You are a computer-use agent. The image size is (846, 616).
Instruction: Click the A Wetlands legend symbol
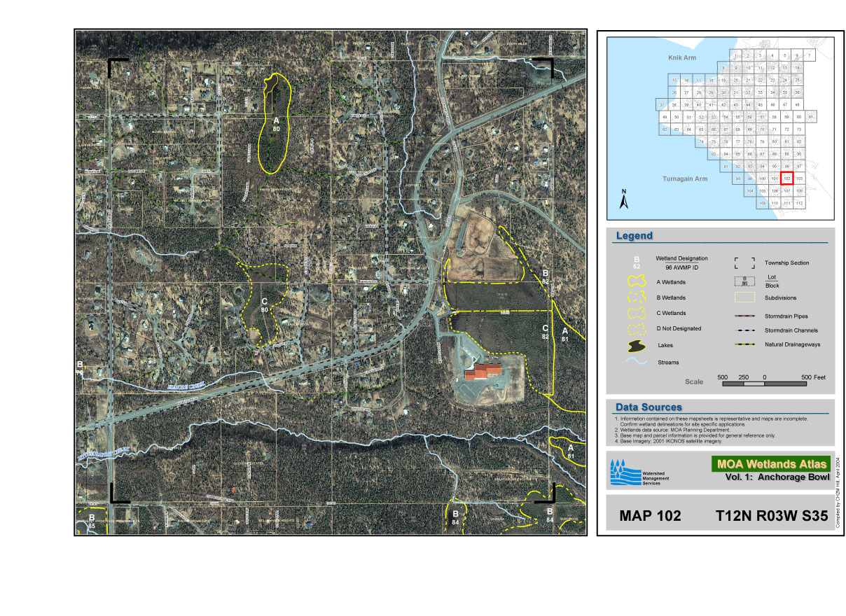click(x=636, y=281)
